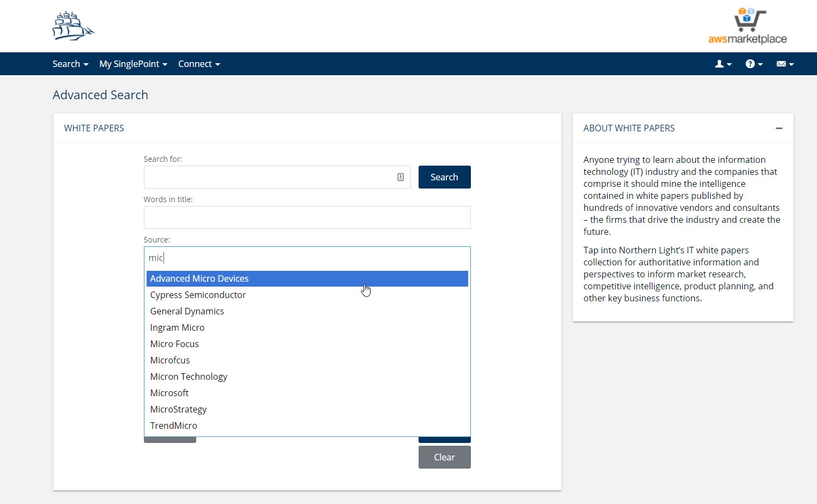The width and height of the screenshot is (817, 504).
Task: Select Micron Technology source
Action: [x=307, y=377]
